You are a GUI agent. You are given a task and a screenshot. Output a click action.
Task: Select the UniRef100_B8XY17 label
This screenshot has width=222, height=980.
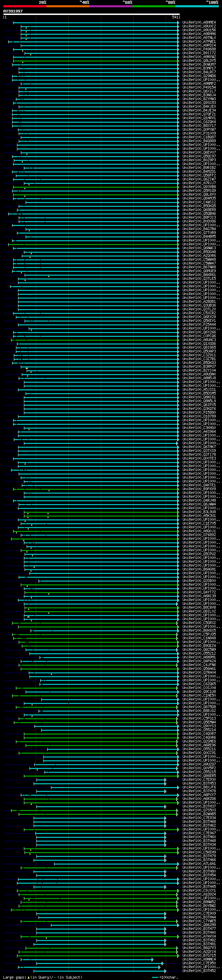pyautogui.click(x=199, y=125)
